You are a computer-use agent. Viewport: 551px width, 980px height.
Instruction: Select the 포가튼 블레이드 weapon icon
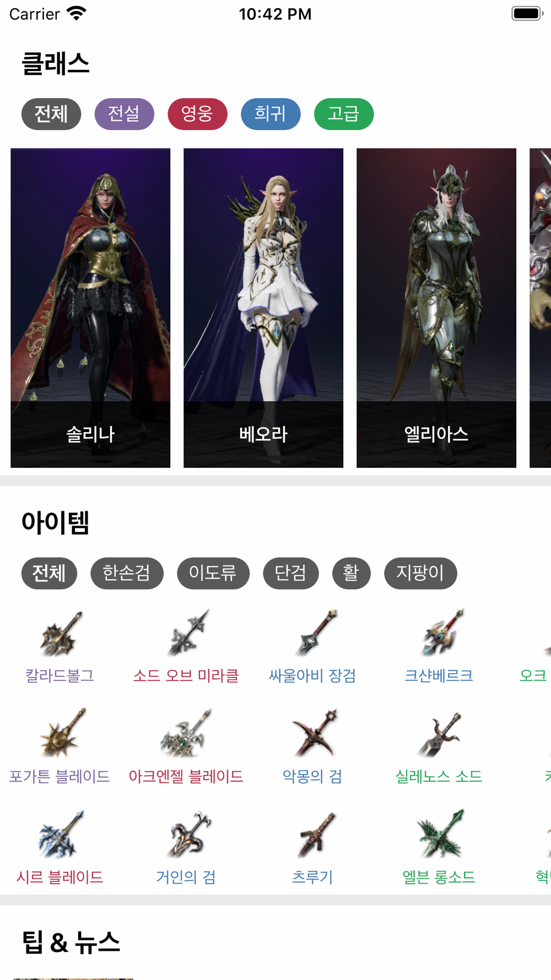60,734
